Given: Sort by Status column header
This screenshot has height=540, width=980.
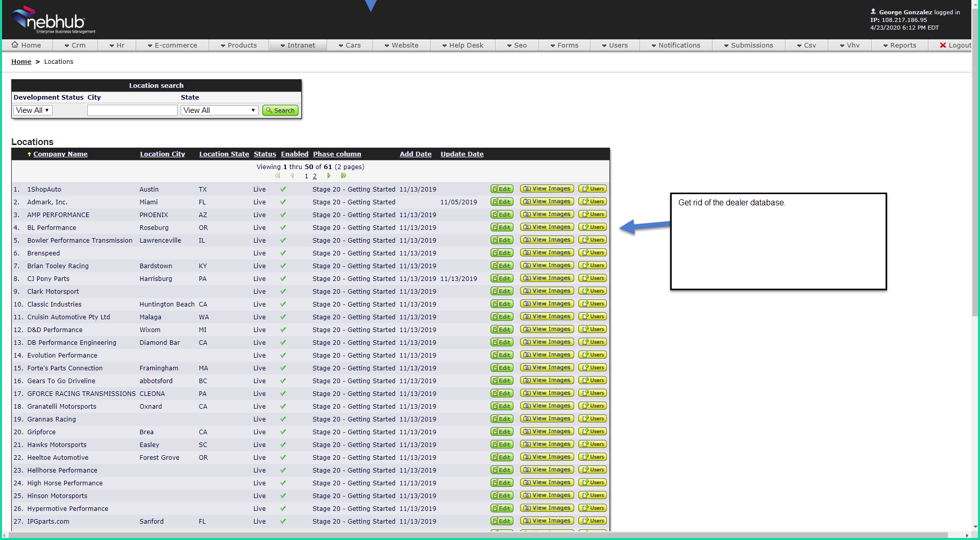Looking at the screenshot, I should tap(265, 154).
